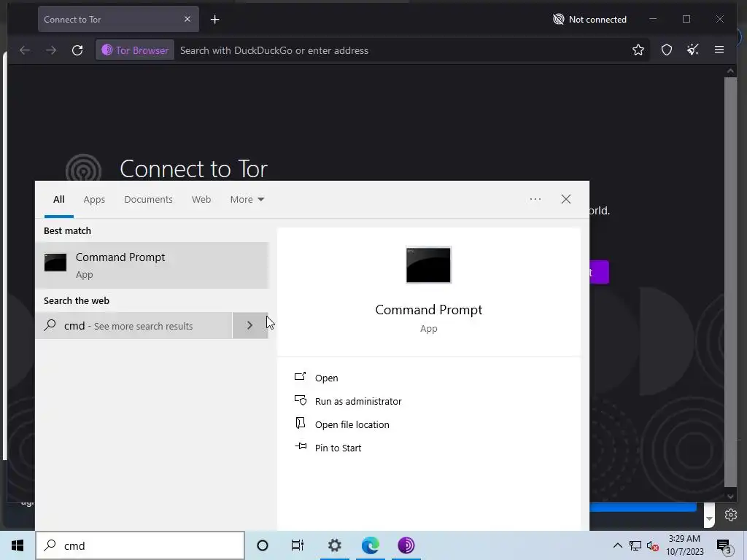The height and width of the screenshot is (560, 747).
Task: Switch to the Apps search tab
Action: pyautogui.click(x=94, y=200)
